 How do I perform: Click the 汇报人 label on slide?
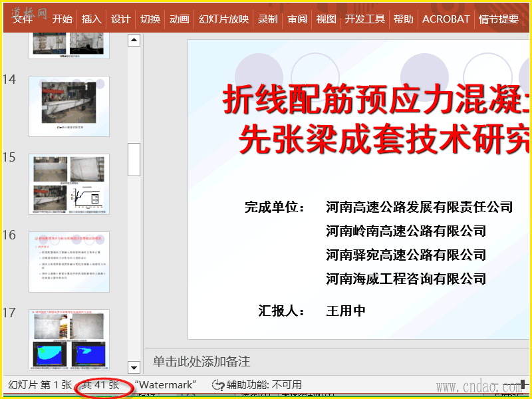pos(281,311)
